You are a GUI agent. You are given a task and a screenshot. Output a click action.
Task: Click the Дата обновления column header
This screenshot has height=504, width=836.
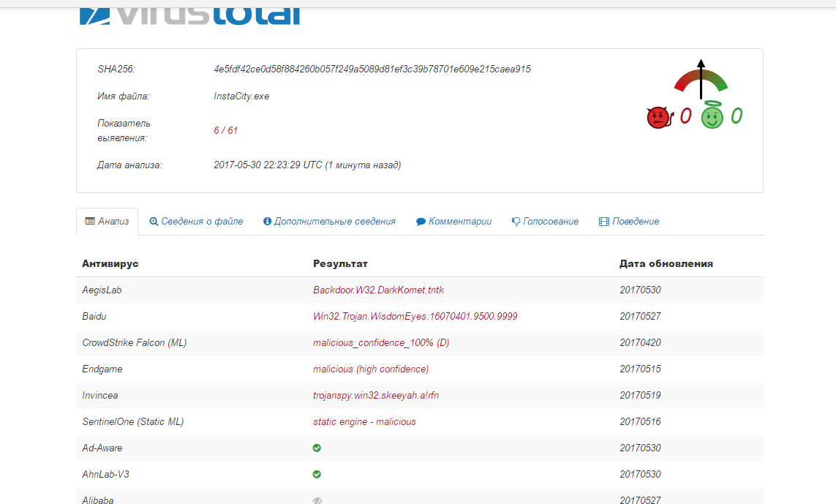click(666, 263)
